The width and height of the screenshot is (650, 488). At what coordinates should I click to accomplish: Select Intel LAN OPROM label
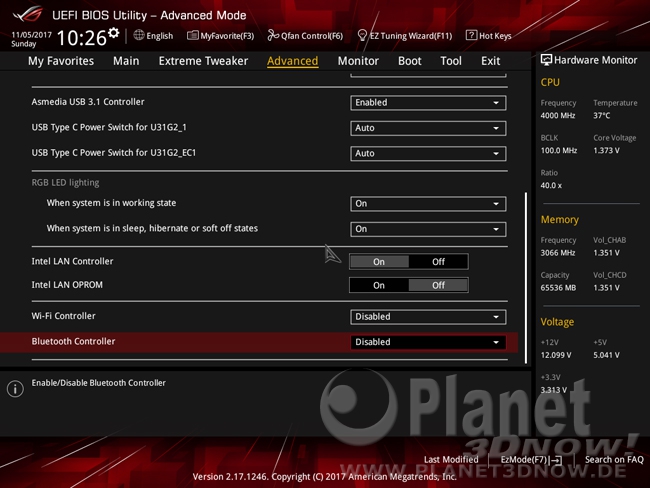(67, 285)
